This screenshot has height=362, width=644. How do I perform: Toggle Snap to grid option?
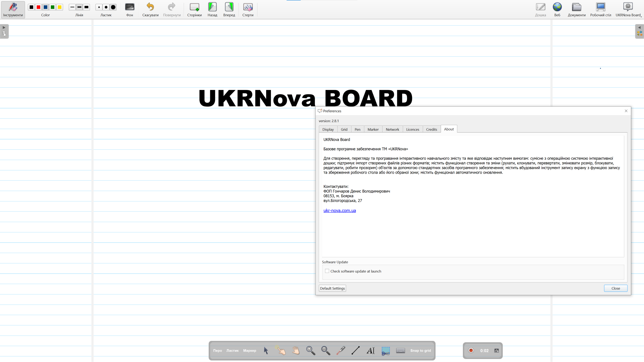[421, 350]
